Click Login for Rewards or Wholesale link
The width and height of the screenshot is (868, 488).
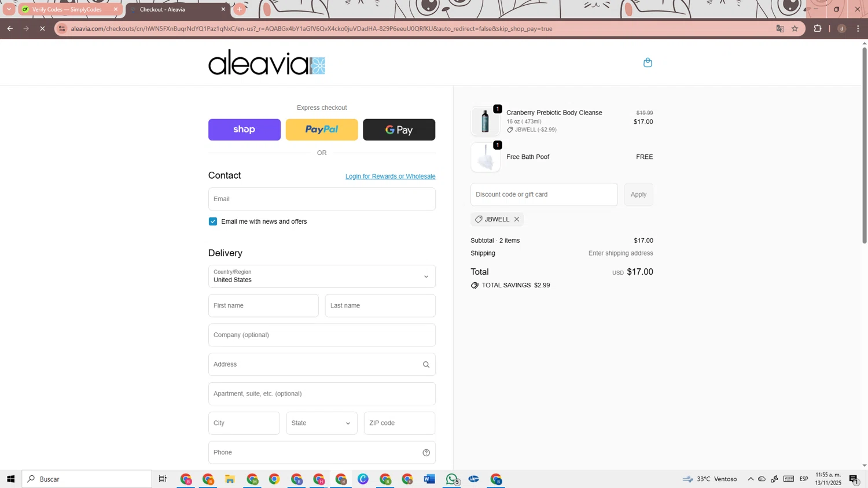[x=391, y=176]
